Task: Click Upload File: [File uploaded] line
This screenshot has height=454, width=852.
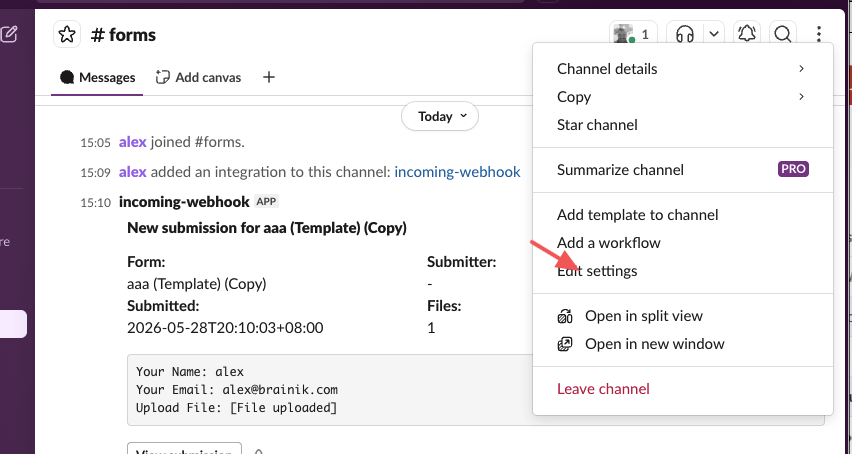Action: 237,408
